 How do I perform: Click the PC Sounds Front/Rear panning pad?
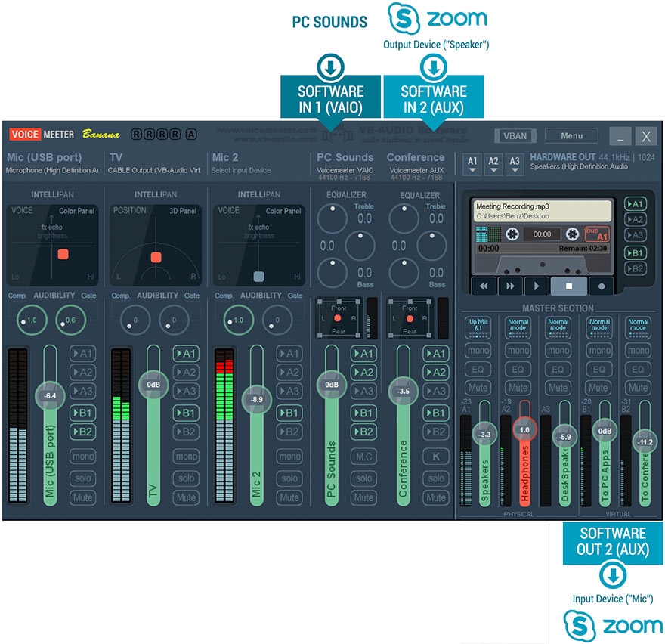click(339, 319)
